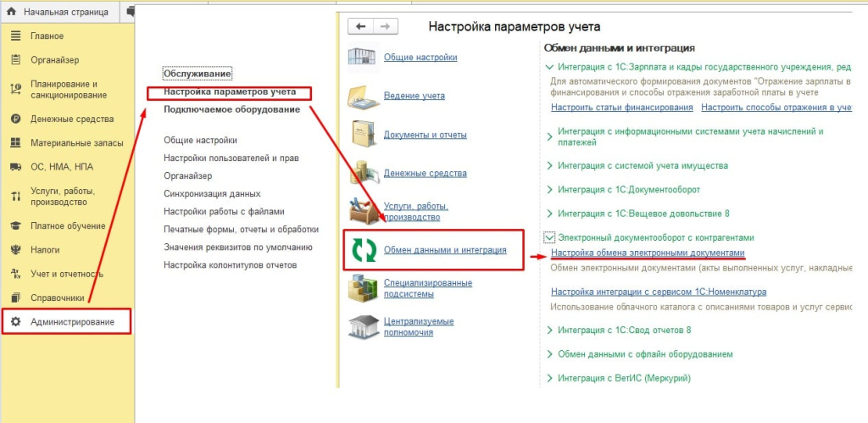Viewport: 868px width, 423px height.
Task: Click the green arrows Обмен данными icon
Action: 364,250
